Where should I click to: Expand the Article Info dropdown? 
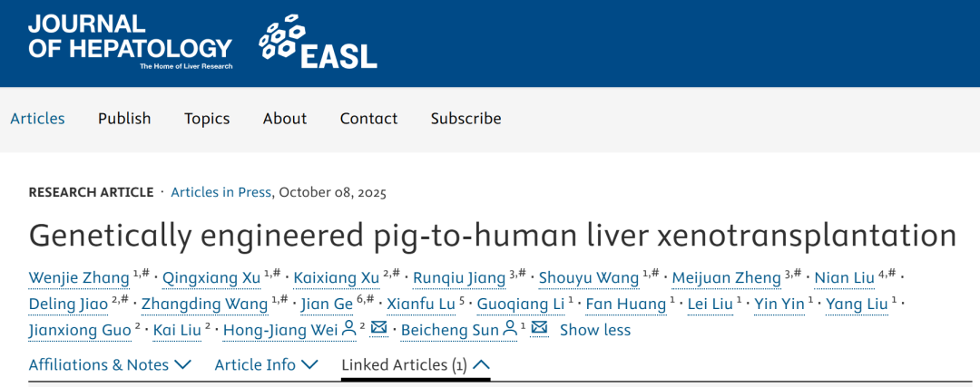[266, 364]
